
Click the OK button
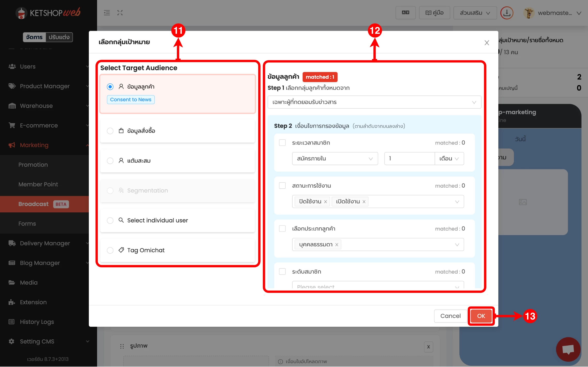481,316
